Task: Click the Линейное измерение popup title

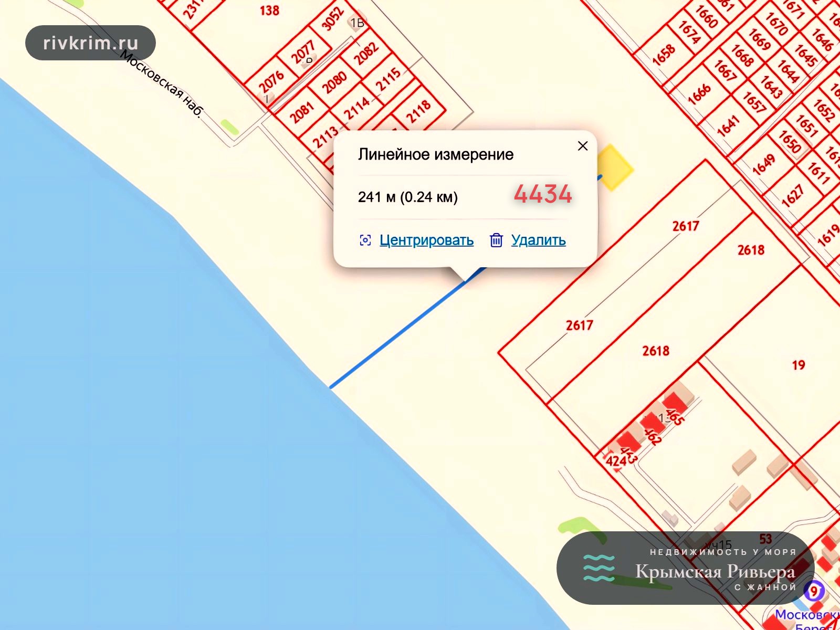Action: point(436,154)
